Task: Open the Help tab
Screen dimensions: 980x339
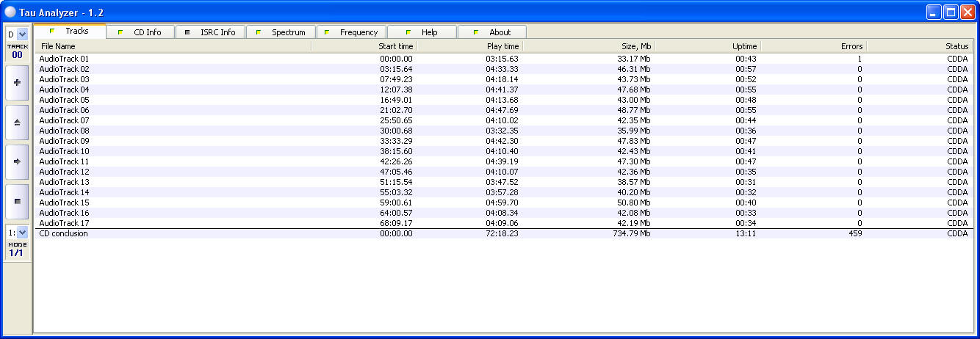Action: 422,32
